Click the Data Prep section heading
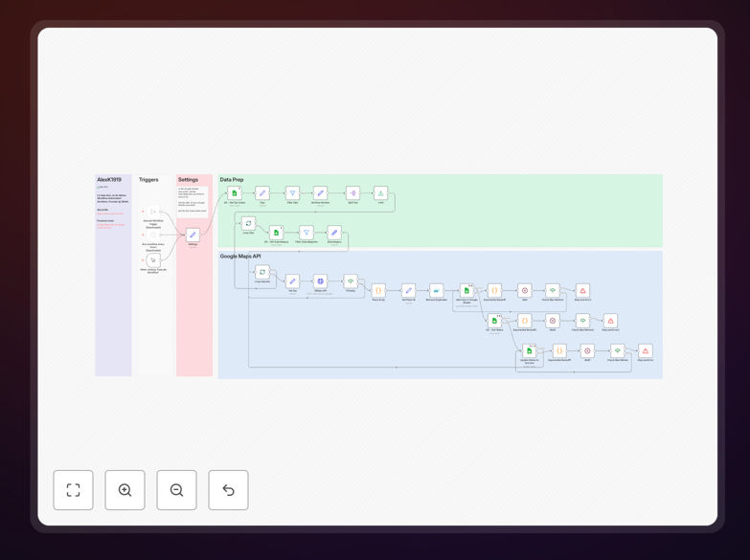The width and height of the screenshot is (750, 560). coord(232,180)
